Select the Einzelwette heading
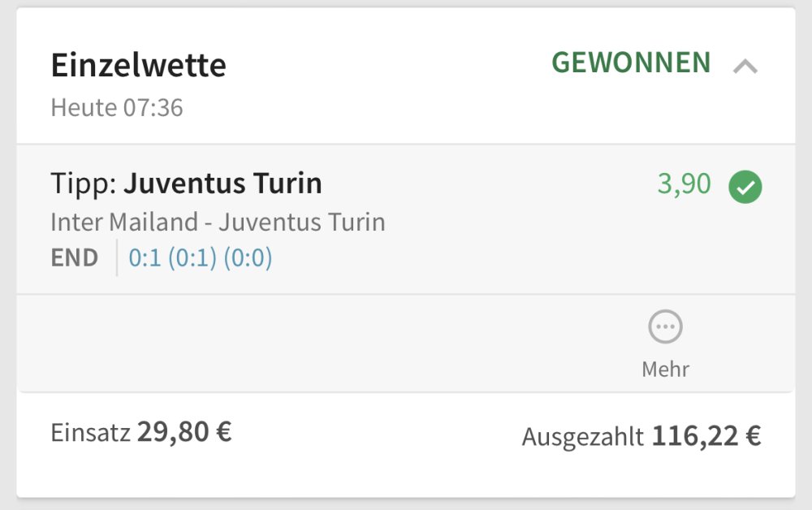This screenshot has width=812, height=510. pyautogui.click(x=138, y=66)
